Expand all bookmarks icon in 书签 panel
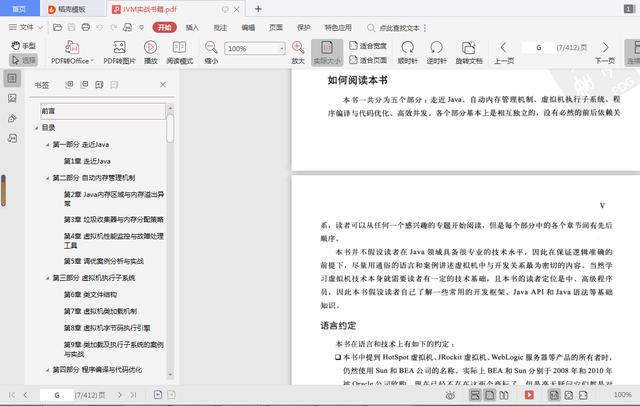Viewport: 640px width, 406px height. click(x=69, y=84)
